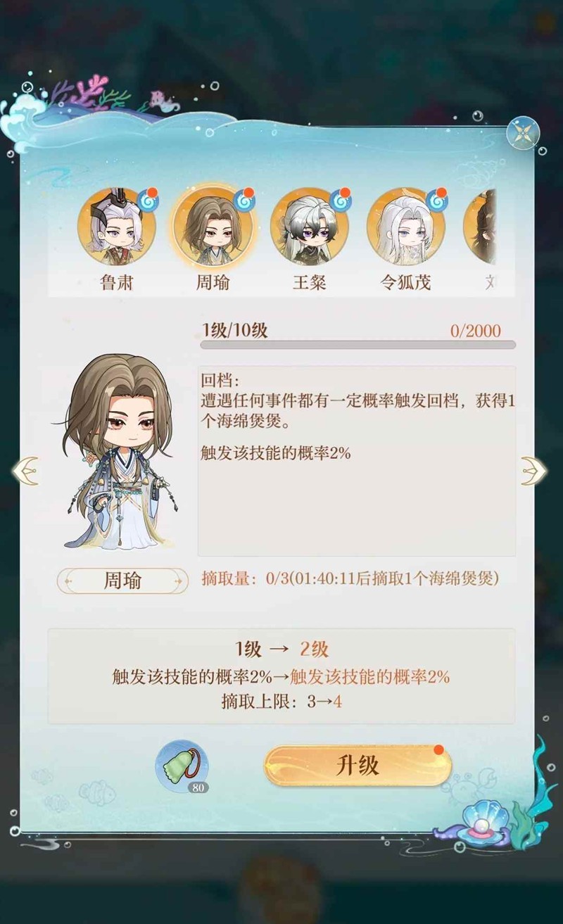Viewport: 563px width, 924px height.
Task: Pick the 令狐茂 character portrait
Action: point(405,225)
